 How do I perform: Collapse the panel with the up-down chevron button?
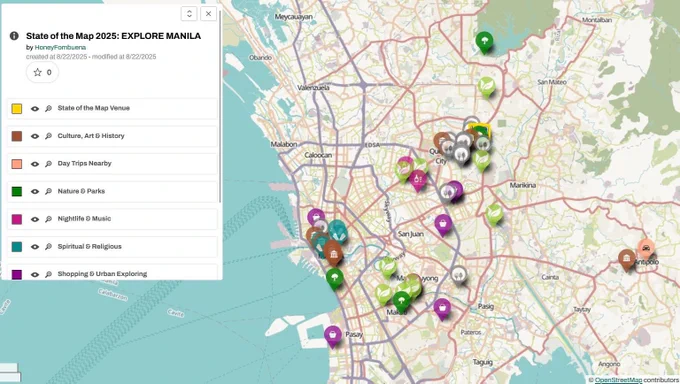click(189, 14)
